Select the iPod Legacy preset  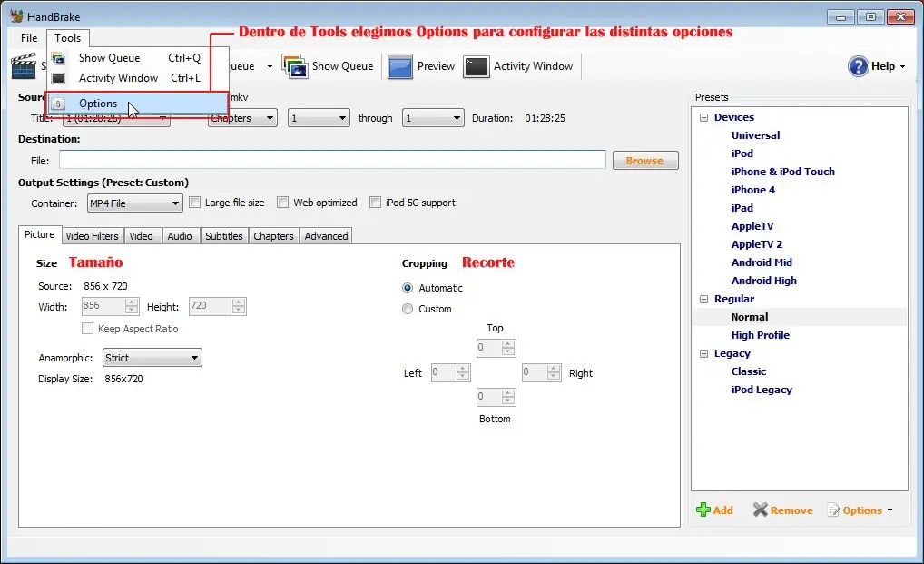point(762,390)
